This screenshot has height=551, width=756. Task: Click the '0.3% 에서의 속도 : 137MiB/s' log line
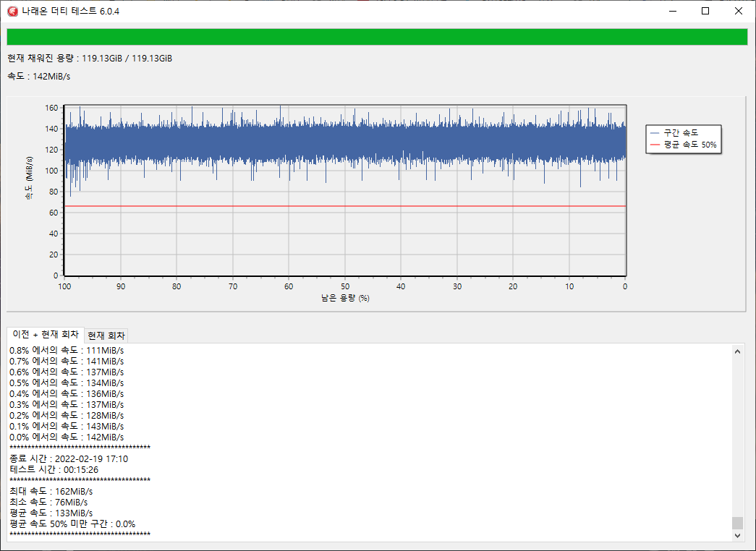pyautogui.click(x=67, y=405)
